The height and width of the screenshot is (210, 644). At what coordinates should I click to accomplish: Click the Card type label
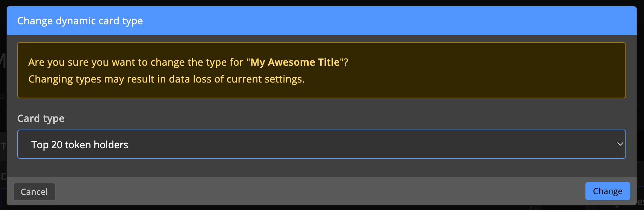point(41,118)
